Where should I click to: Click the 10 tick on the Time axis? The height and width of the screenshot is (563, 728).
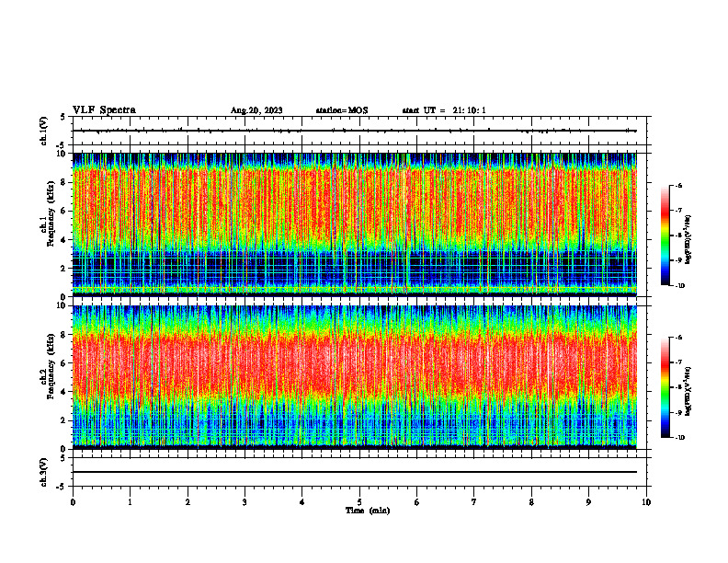pyautogui.click(x=646, y=502)
